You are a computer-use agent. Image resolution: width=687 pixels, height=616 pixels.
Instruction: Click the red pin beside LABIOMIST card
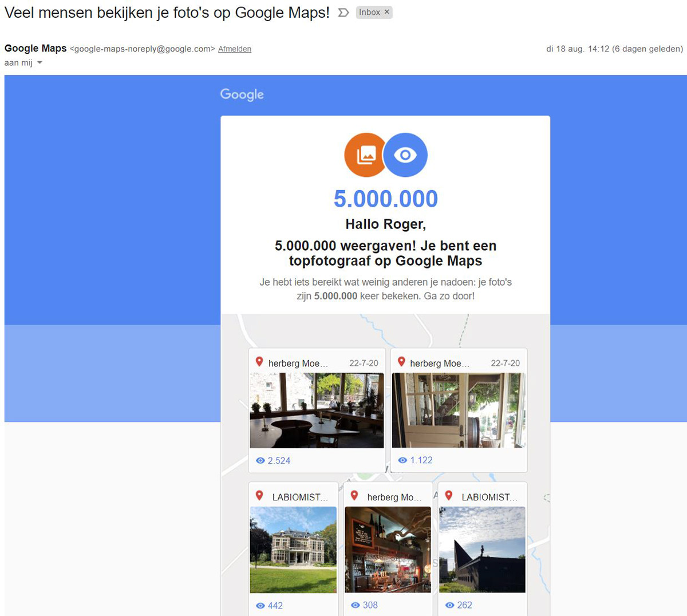(261, 496)
